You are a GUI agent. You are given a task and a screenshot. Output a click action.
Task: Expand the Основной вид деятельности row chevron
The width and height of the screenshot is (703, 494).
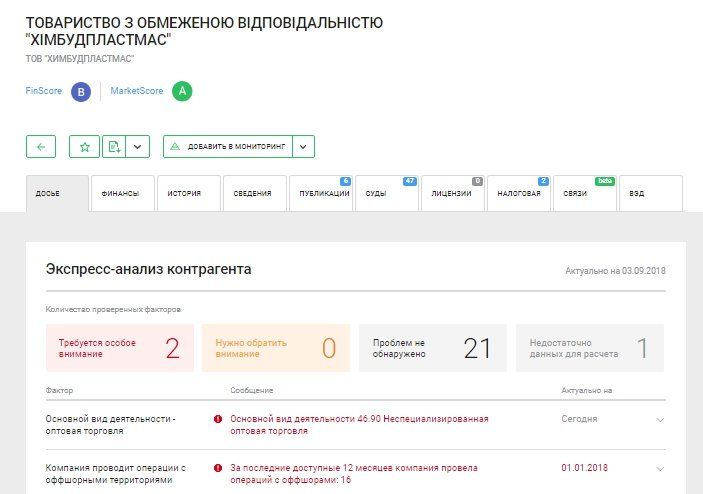coord(660,420)
